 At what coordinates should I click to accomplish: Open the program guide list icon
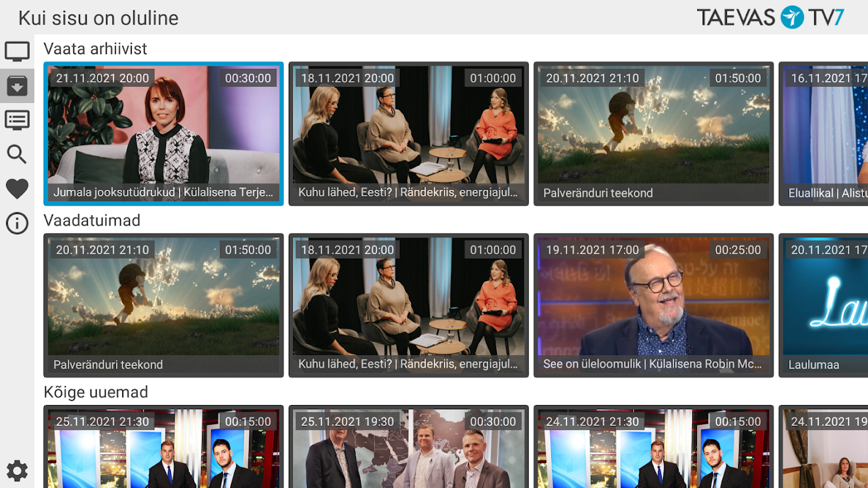coord(17,120)
